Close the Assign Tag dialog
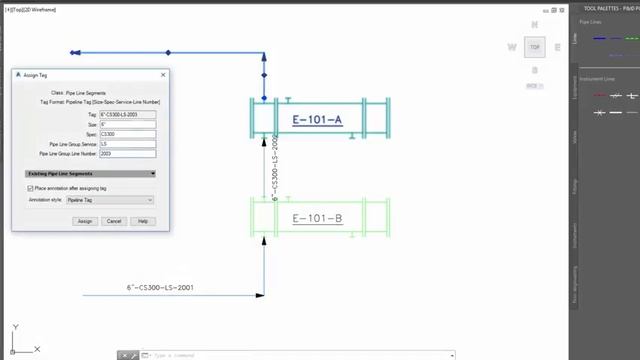The width and height of the screenshot is (640, 360). tap(163, 75)
